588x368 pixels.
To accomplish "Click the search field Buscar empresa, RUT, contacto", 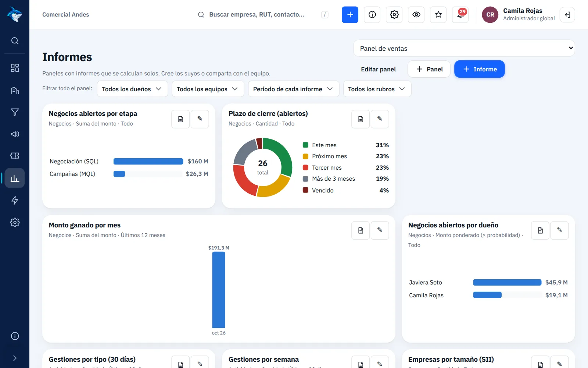I will tap(263, 15).
